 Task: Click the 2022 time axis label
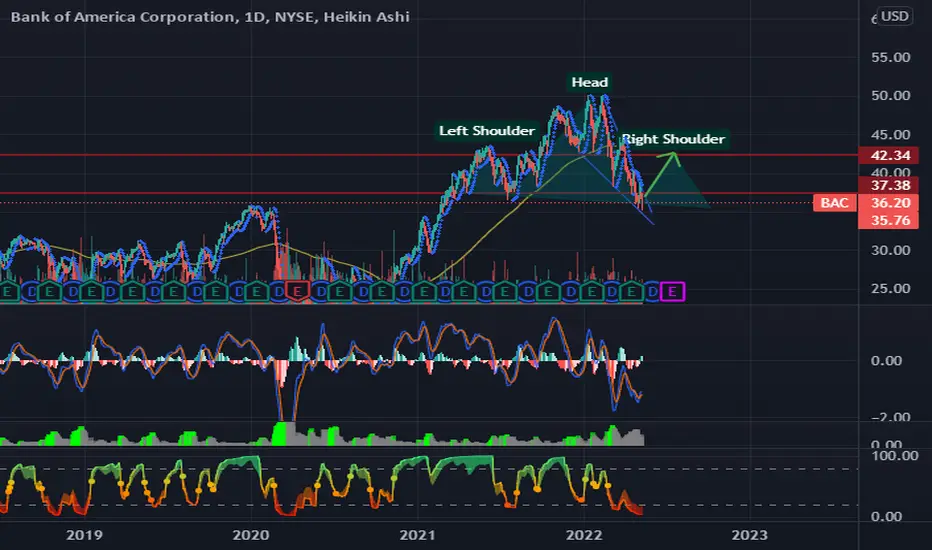pos(584,535)
